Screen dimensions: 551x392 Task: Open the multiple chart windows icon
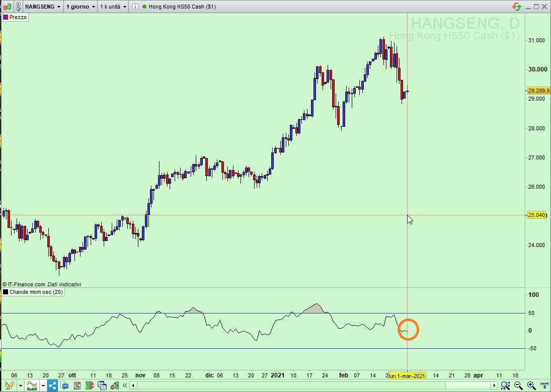pyautogui.click(x=102, y=385)
